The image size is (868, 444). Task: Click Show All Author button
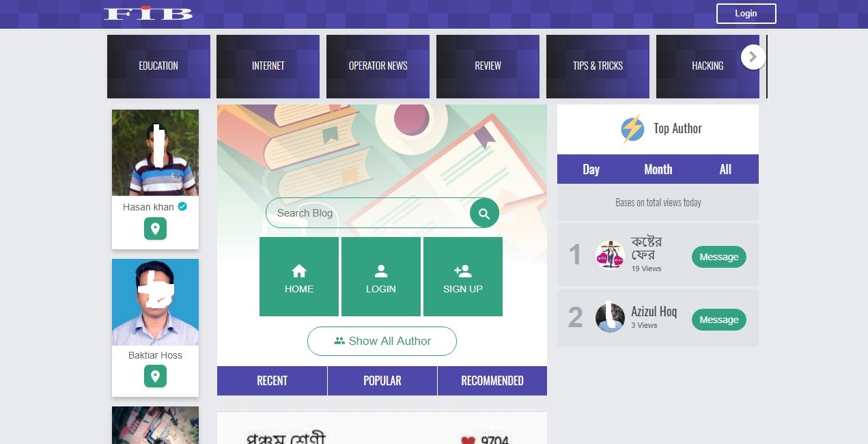coord(382,341)
